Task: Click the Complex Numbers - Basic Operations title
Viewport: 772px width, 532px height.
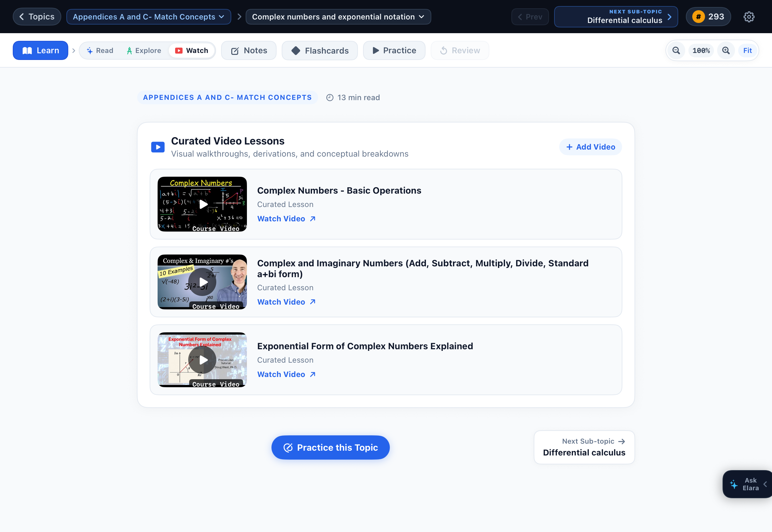Action: [339, 190]
